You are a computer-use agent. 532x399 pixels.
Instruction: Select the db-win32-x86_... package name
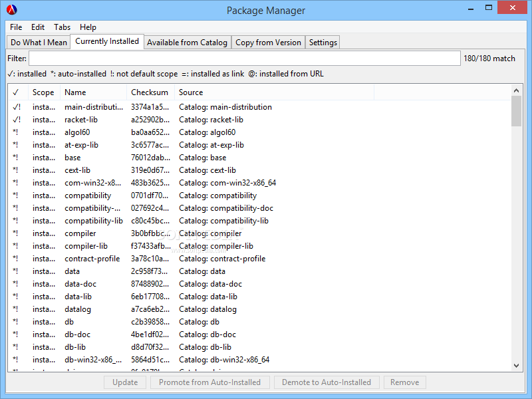coord(93,360)
